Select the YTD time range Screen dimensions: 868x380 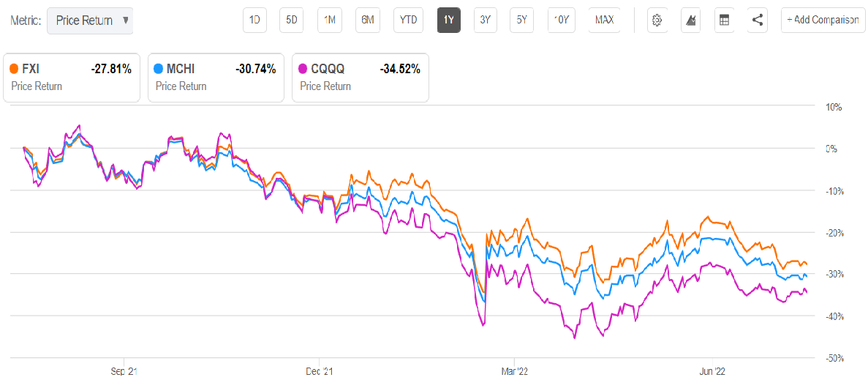(408, 20)
